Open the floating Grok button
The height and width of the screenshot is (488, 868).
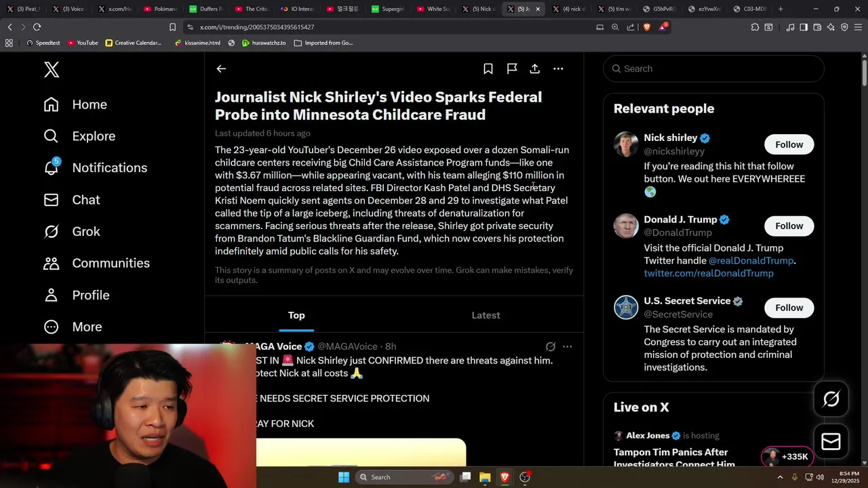click(x=831, y=399)
